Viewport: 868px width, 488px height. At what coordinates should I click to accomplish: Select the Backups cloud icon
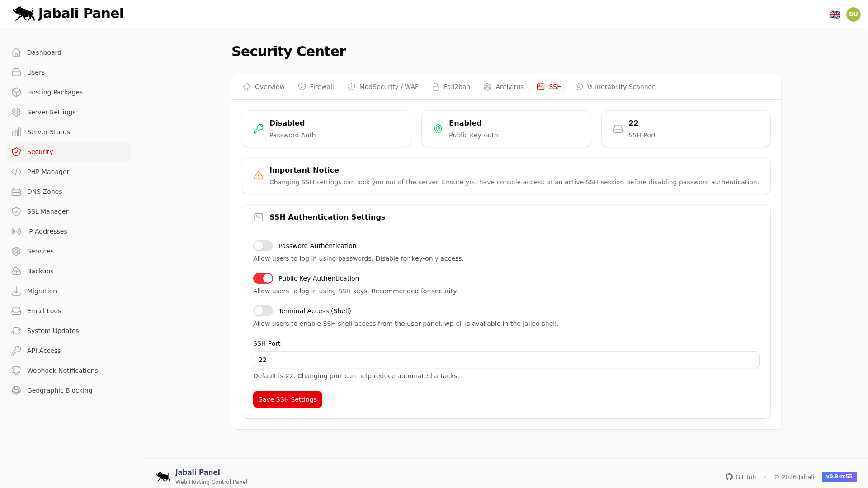pos(16,271)
